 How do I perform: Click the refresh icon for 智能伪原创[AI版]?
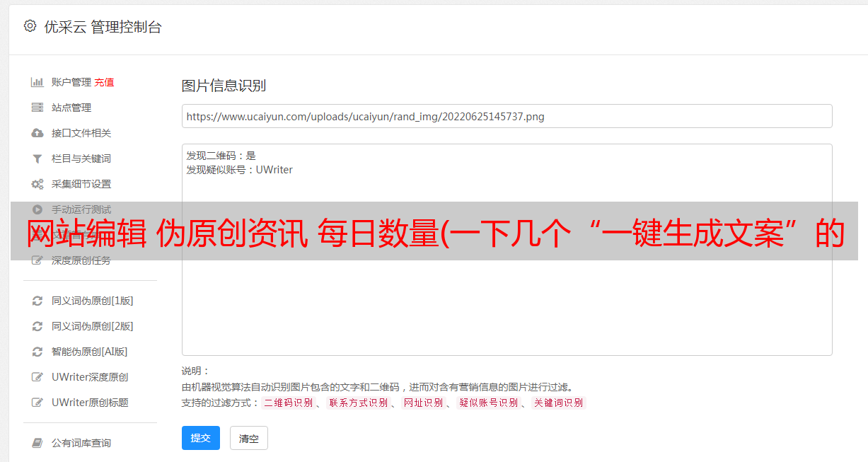click(37, 352)
